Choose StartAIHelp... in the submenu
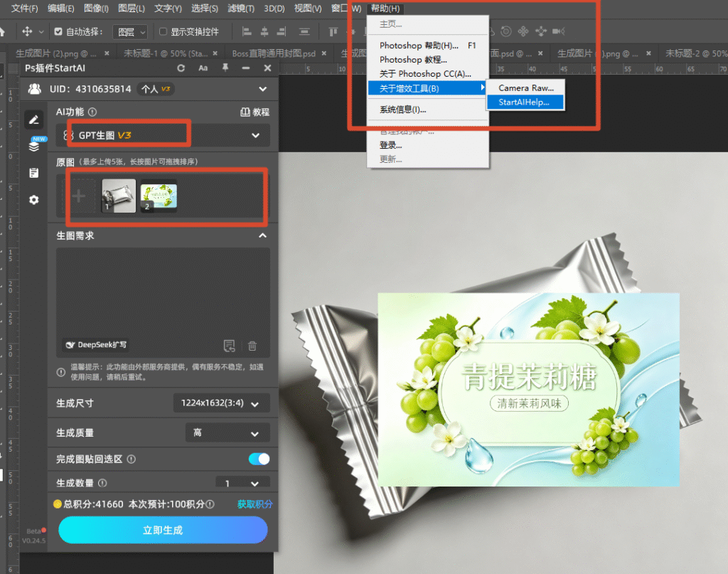The width and height of the screenshot is (728, 574). [525, 102]
